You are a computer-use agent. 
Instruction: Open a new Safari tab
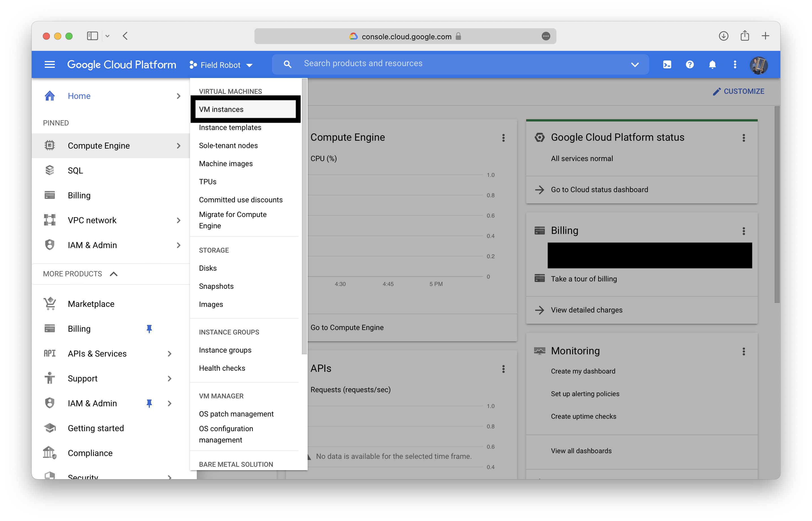[x=765, y=36]
